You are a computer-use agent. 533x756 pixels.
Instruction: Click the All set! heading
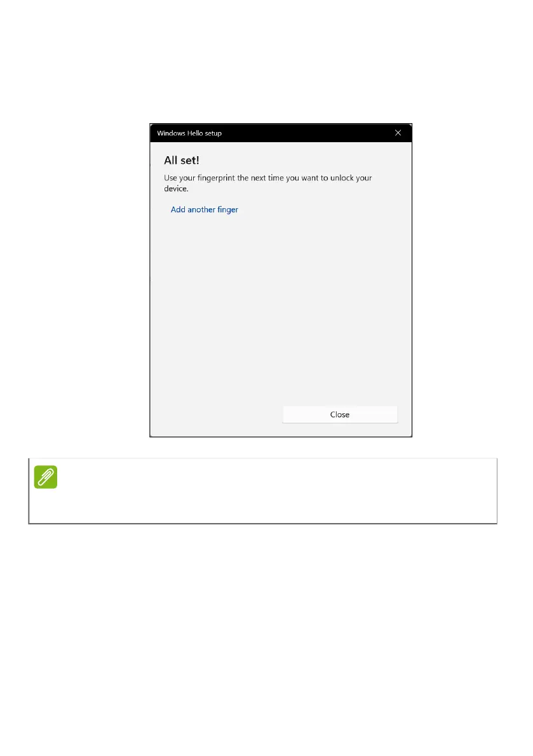point(181,160)
